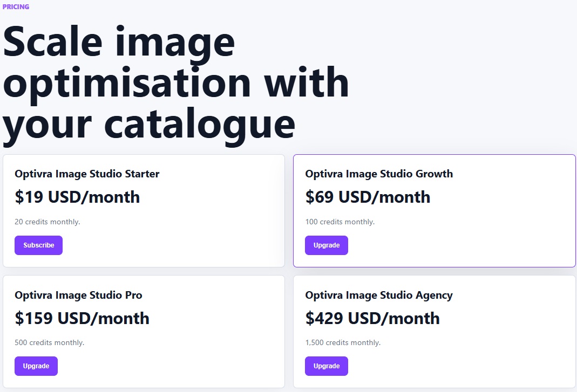Screen dimensions: 577x392
Task: Click the PRICING section label
Action: (x=16, y=7)
